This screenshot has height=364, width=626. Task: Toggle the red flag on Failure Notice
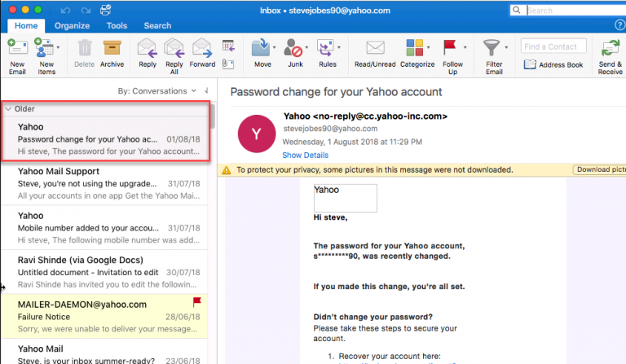pos(196,302)
